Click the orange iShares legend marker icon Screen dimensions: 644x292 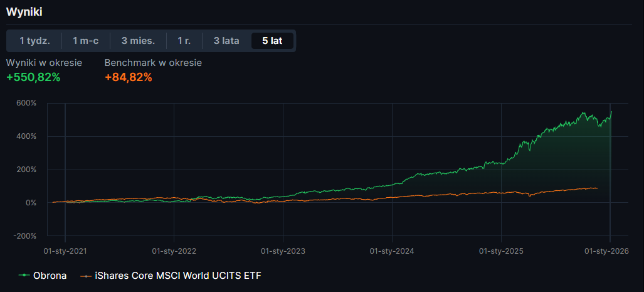tap(85, 276)
